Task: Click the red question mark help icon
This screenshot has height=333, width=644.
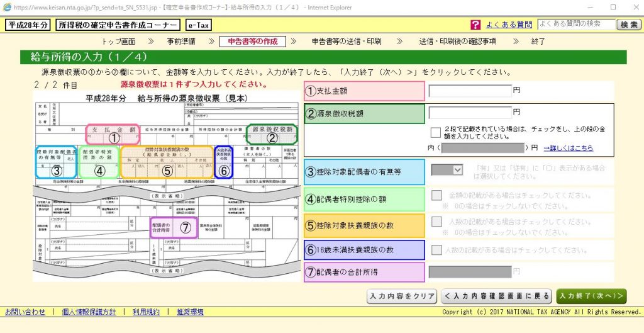Action: click(475, 25)
